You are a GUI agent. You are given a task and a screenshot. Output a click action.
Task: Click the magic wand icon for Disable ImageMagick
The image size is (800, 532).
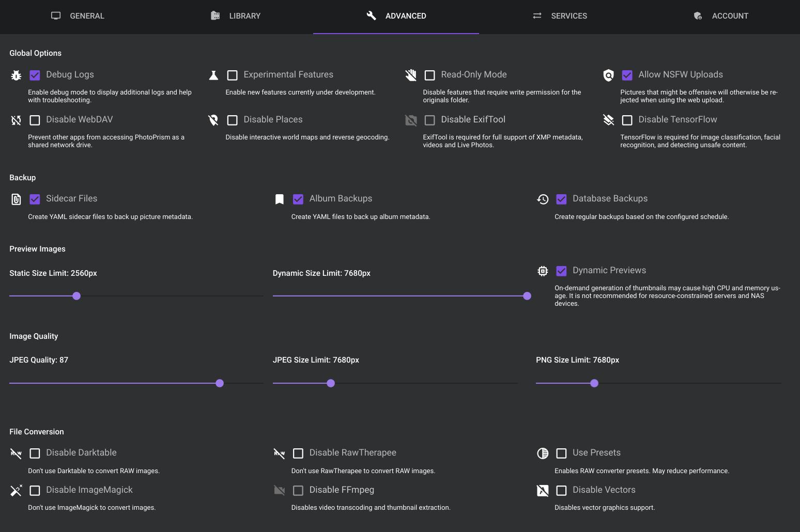coord(16,490)
